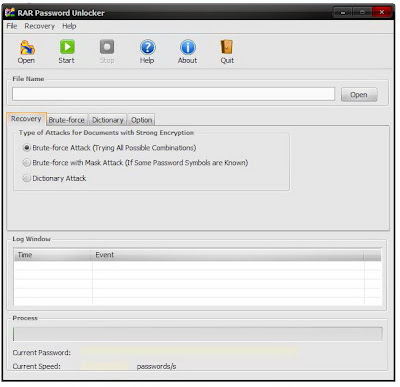Click the RAR Password Unlocker title icon
Image resolution: width=400 pixels, height=387 pixels.
click(x=10, y=13)
